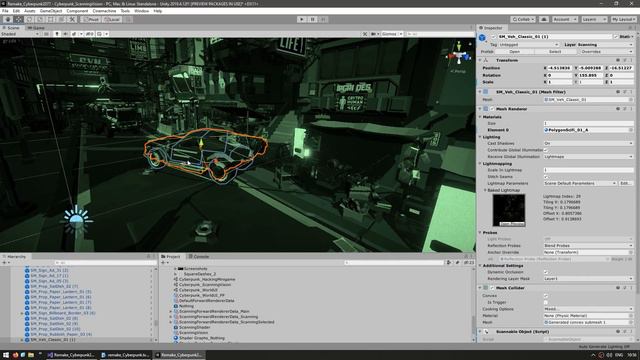
Task: Open Reflection Probes dropdown
Action: click(x=588, y=246)
